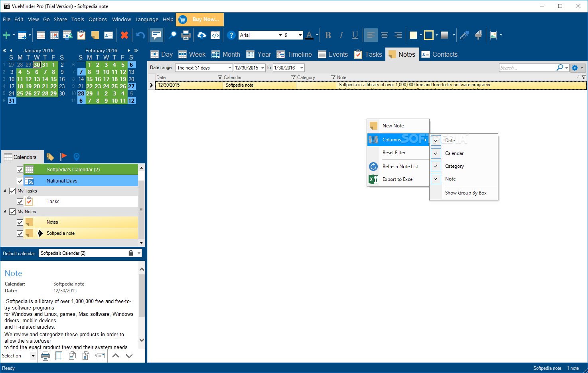Uncheck the Date column option
The height and width of the screenshot is (373, 588).
click(x=436, y=141)
